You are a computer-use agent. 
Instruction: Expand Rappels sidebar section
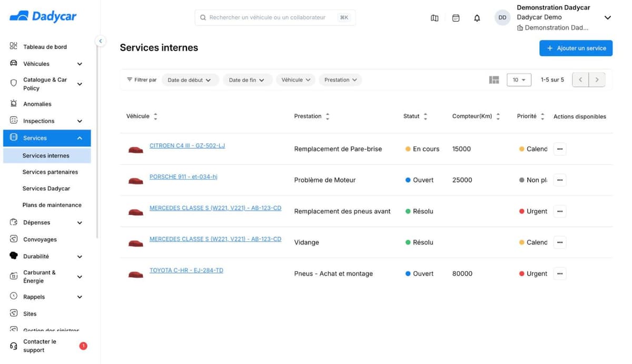coord(80,297)
